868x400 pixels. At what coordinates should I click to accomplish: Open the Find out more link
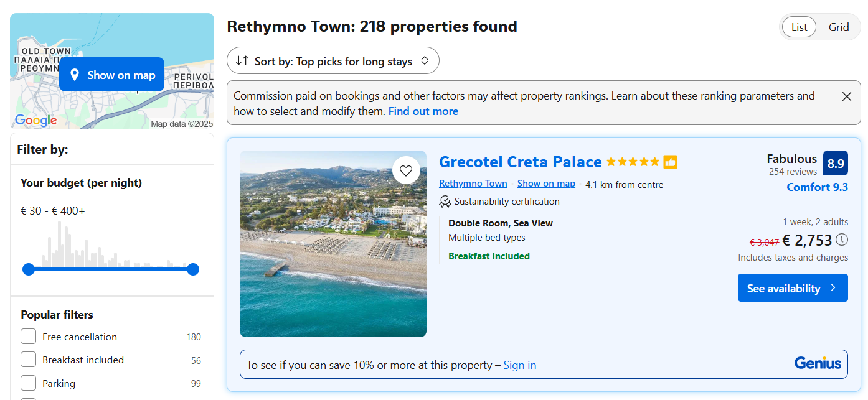(x=423, y=111)
